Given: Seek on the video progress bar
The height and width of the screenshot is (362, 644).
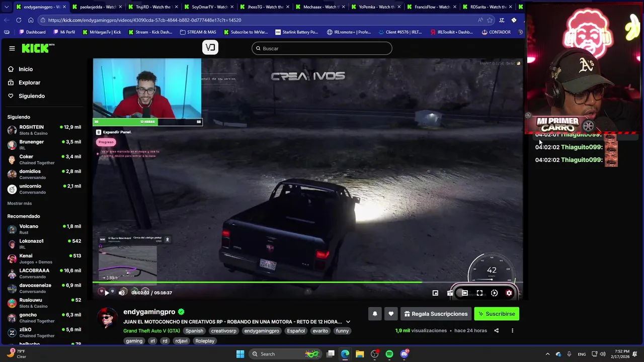Looking at the screenshot, I should point(308,283).
